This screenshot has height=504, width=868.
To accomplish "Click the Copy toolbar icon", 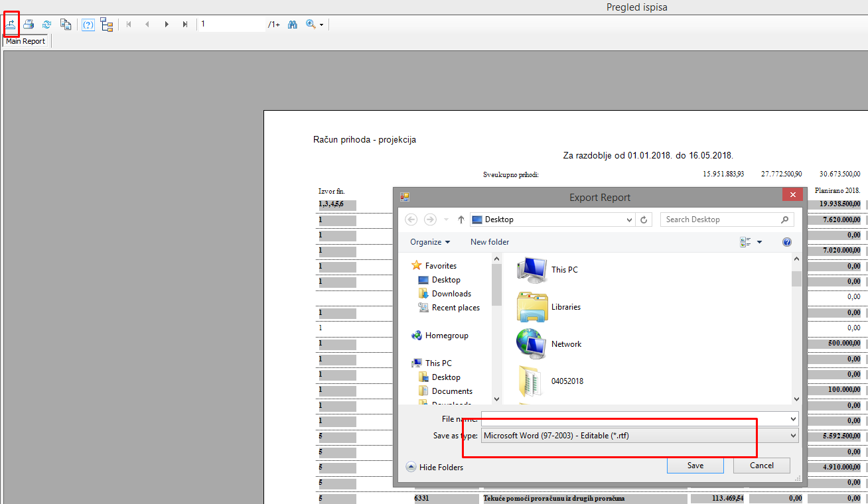I will coord(66,25).
